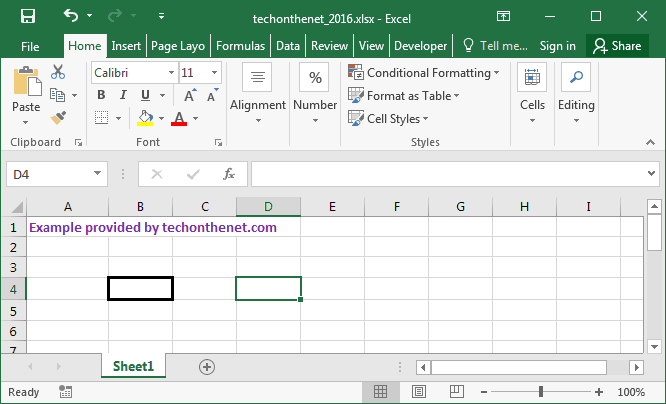Apply red font color
This screenshot has width=666, height=404.
[x=179, y=118]
